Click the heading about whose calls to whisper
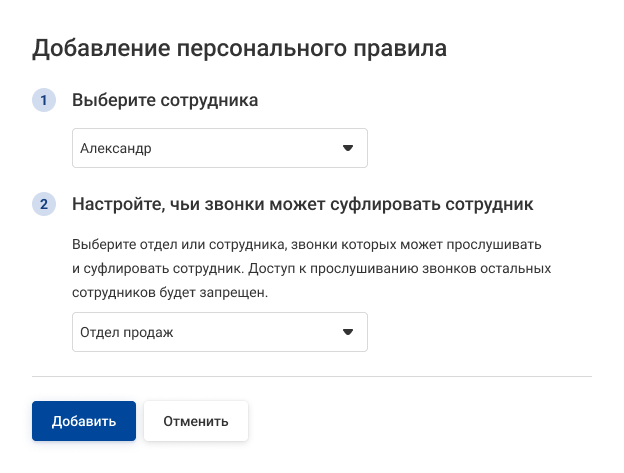The image size is (624, 473). (303, 205)
